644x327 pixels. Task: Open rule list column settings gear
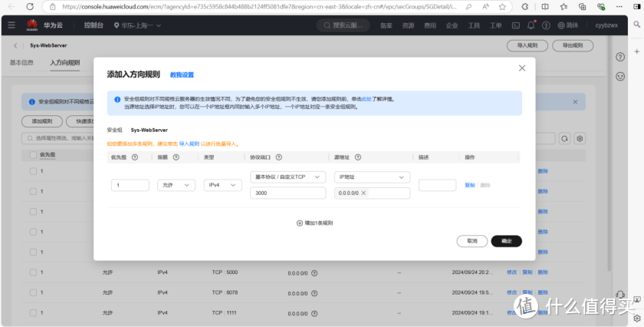point(580,139)
